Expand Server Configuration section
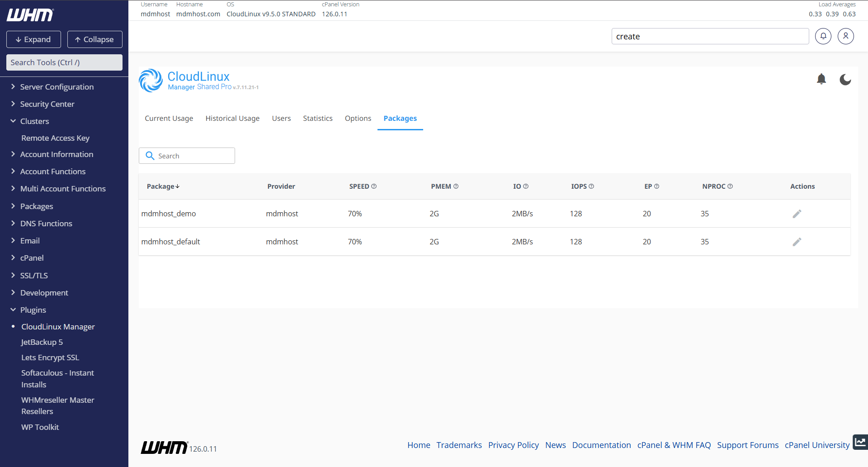Screen dimensions: 868x467 tap(57, 87)
